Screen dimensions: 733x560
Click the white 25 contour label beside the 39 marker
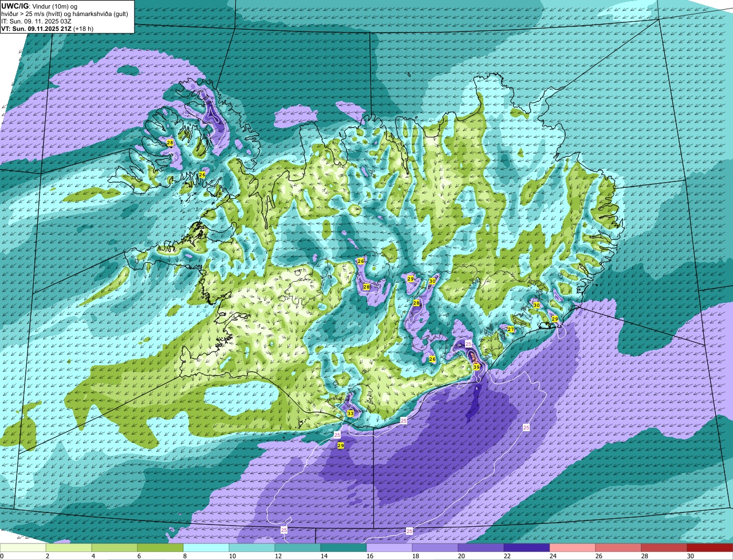tap(468, 344)
